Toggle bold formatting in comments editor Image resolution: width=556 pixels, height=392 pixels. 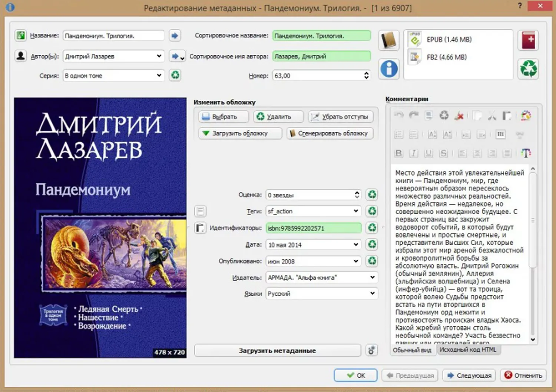[x=399, y=153]
